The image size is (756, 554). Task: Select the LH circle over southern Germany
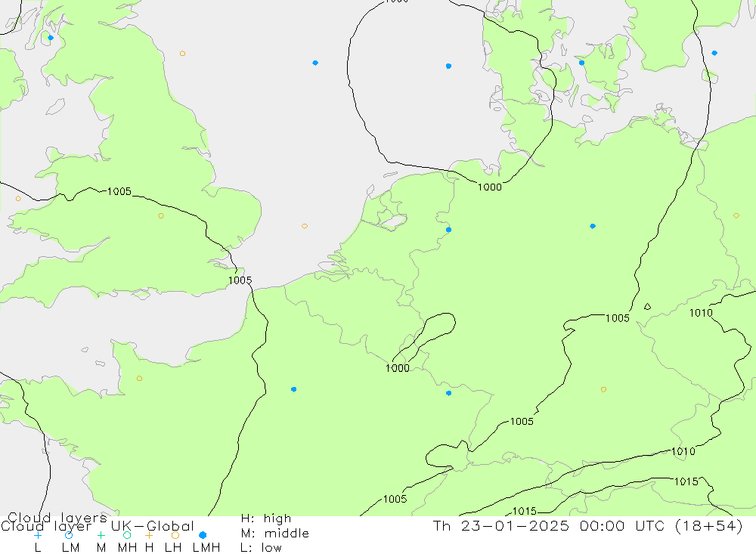[x=603, y=389]
